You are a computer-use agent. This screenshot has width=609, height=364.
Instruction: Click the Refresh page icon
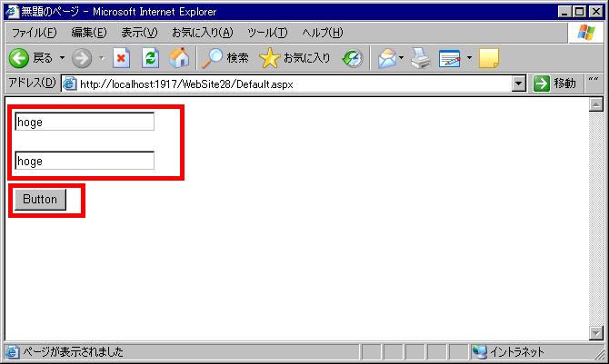(x=150, y=58)
